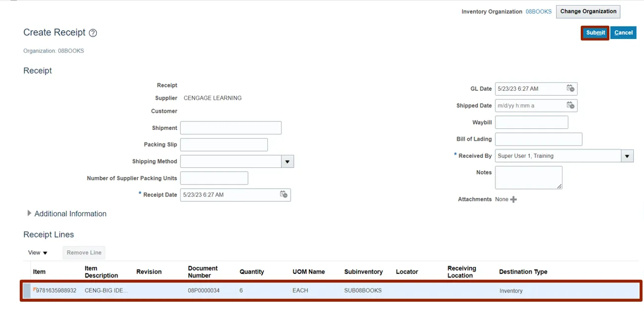Click the SUB08BOOKS subinventory cell
Screen dimensions: 644x313
pos(363,291)
